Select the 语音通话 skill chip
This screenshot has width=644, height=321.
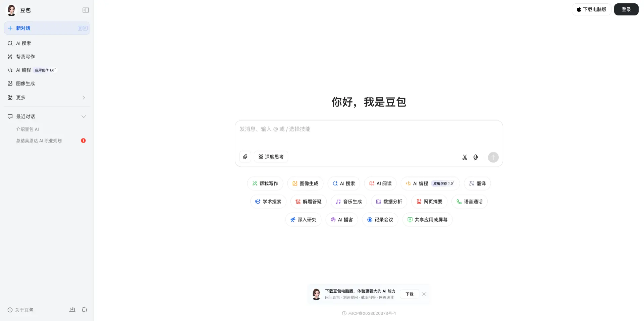pos(470,202)
